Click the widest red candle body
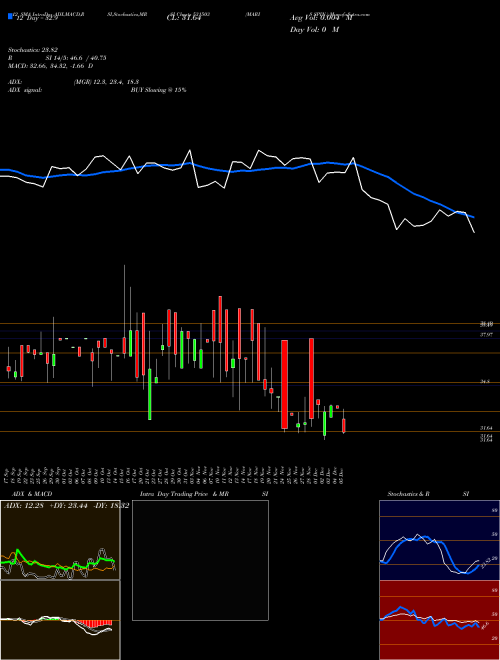500x660 pixels. pyautogui.click(x=285, y=384)
